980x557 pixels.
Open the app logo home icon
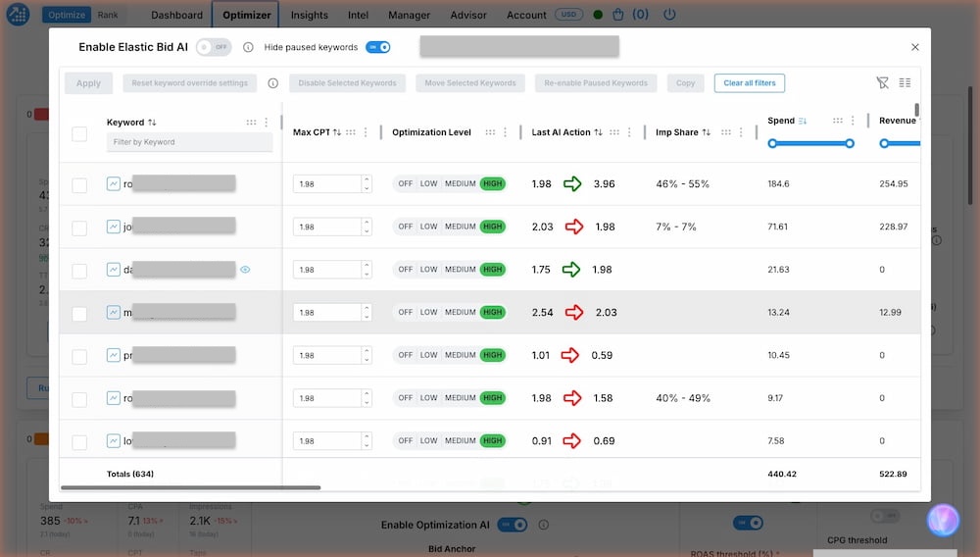(18, 14)
